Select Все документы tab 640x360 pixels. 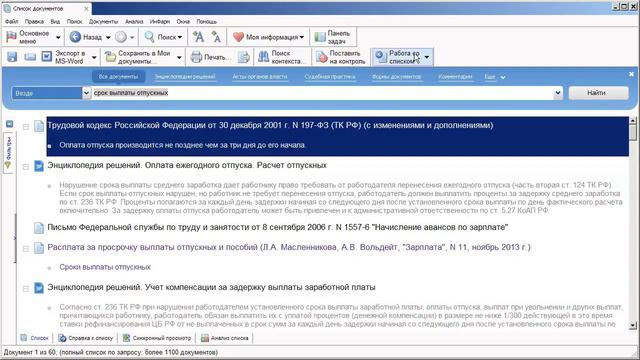pos(118,76)
